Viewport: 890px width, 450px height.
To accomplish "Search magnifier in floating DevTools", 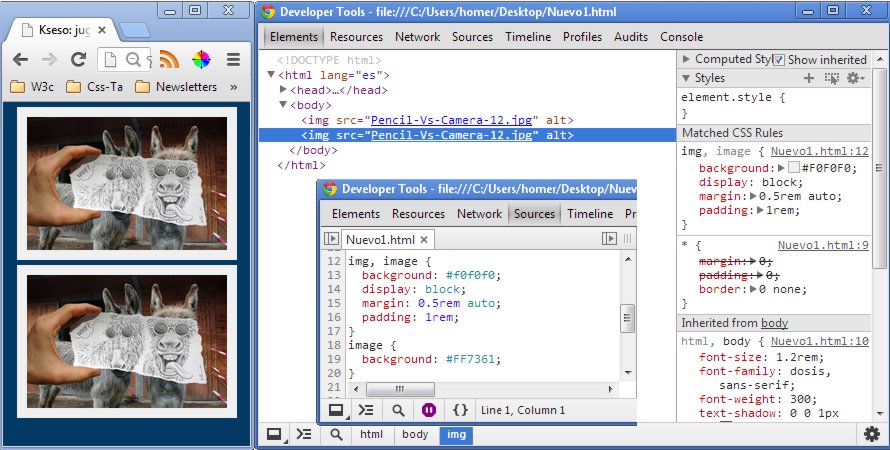I will [x=398, y=410].
